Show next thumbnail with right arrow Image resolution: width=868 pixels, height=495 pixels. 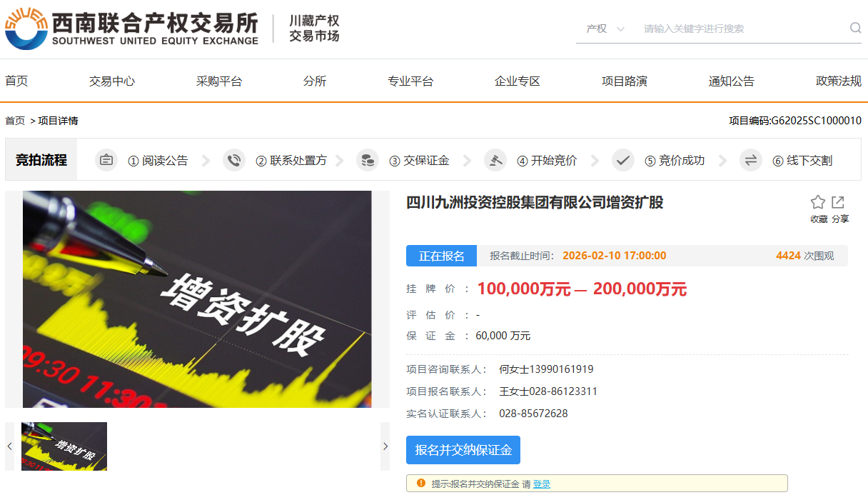click(x=385, y=446)
